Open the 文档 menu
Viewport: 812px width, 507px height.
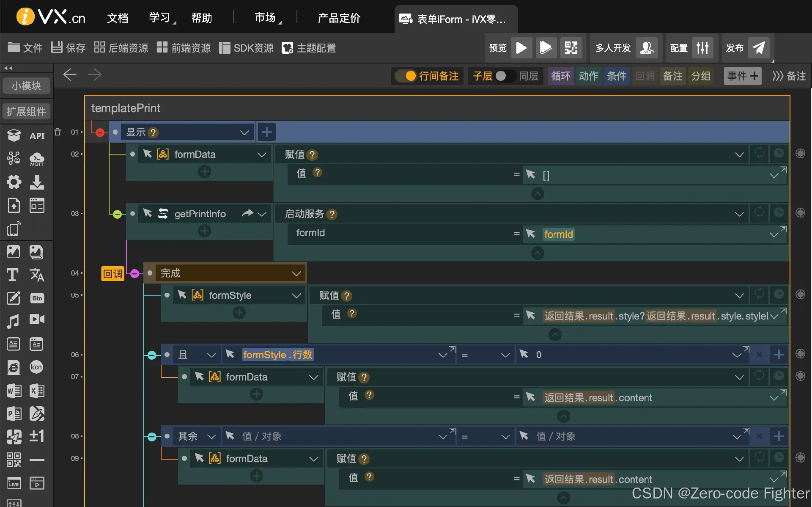pyautogui.click(x=118, y=18)
